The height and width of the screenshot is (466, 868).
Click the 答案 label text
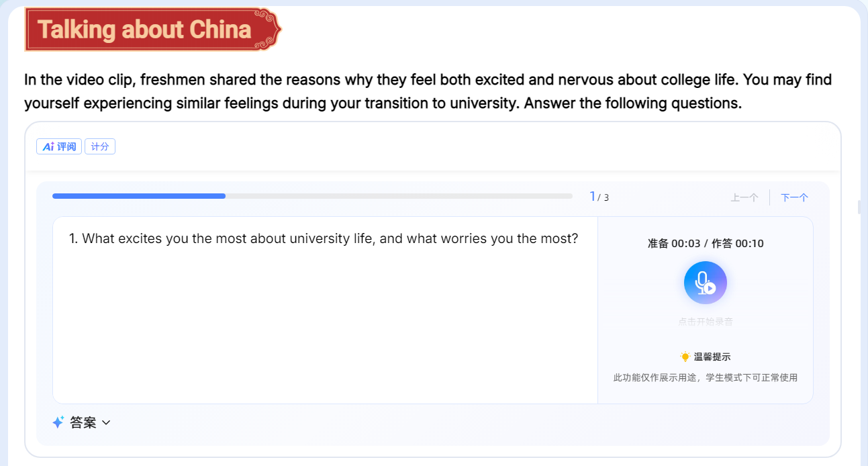point(83,422)
